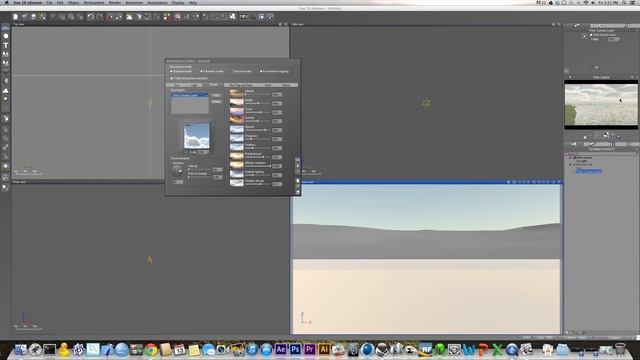Switch to the Wind tab
The image size is (640, 360).
pyautogui.click(x=268, y=85)
